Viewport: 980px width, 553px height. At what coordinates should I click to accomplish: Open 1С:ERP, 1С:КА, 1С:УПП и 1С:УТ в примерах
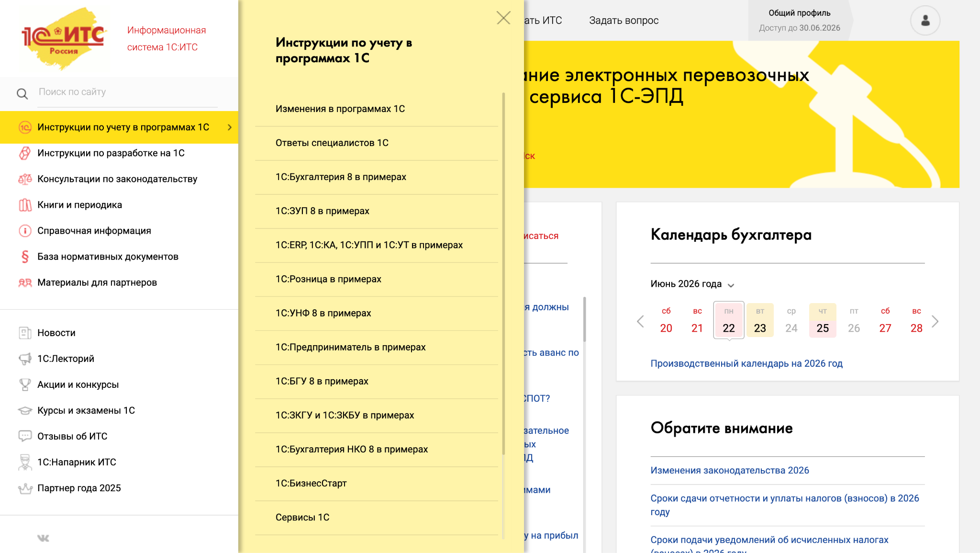pyautogui.click(x=377, y=245)
